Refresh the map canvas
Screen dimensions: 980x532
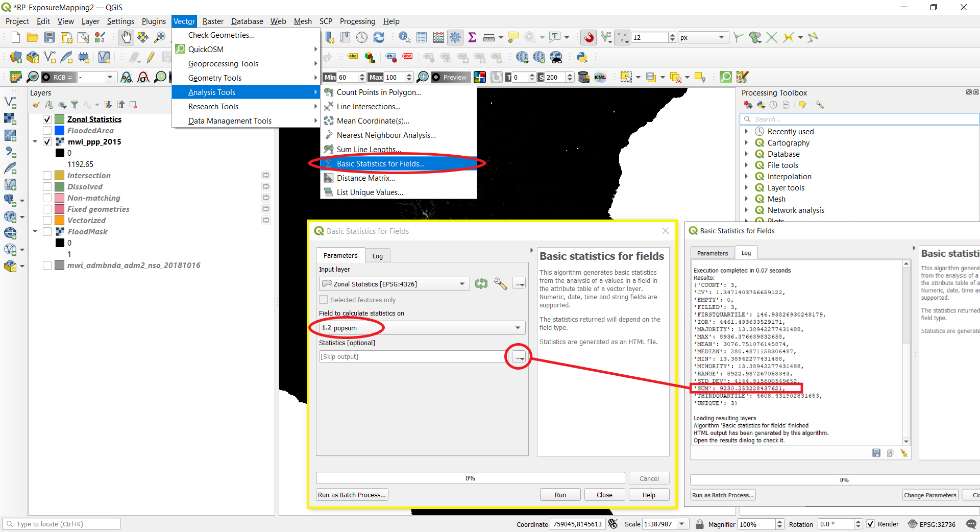click(379, 37)
